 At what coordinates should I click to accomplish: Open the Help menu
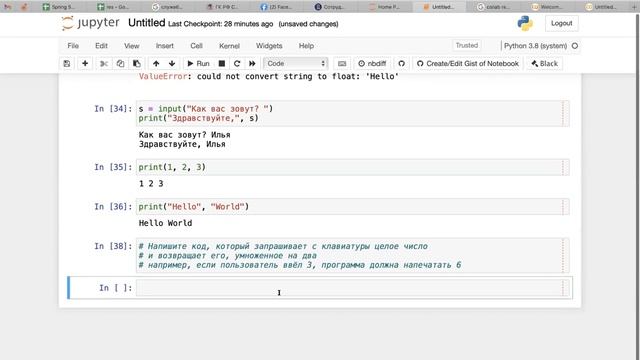point(306,46)
